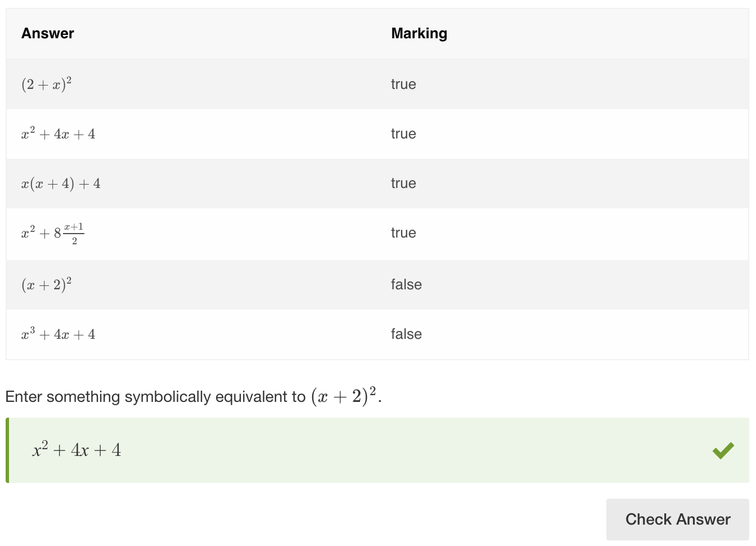Select the Marking column header
The image size is (756, 546).
pyautogui.click(x=419, y=34)
